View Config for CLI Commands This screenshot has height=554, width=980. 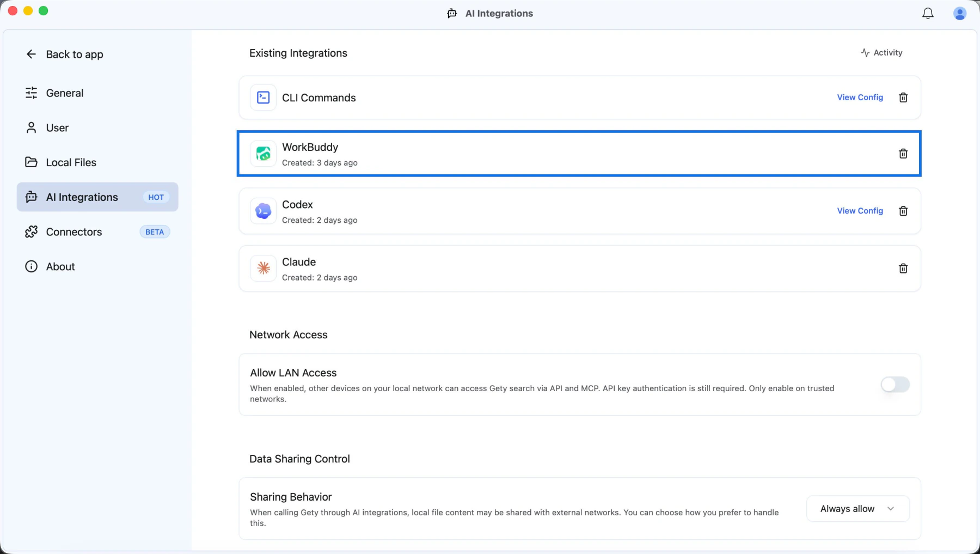860,98
